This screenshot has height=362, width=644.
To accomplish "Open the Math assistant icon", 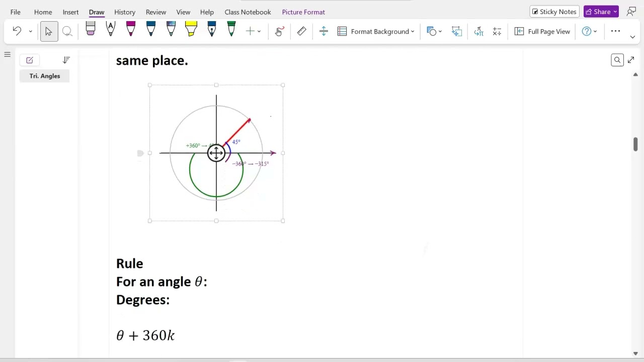I will [x=497, y=31].
